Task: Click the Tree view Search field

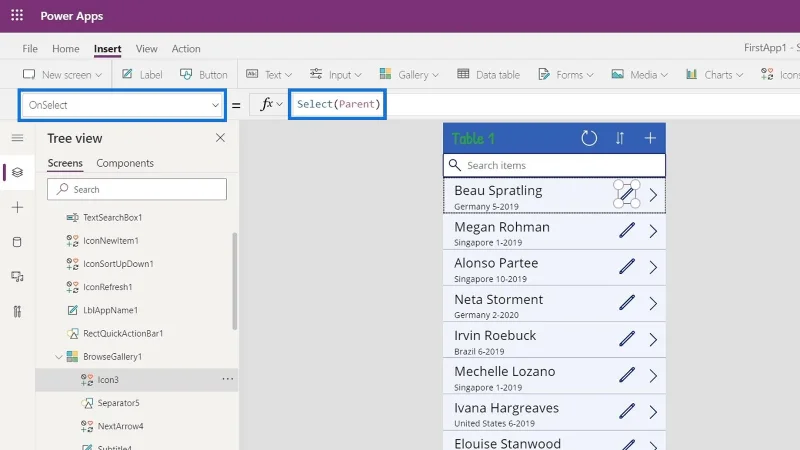Action: pyautogui.click(x=137, y=189)
